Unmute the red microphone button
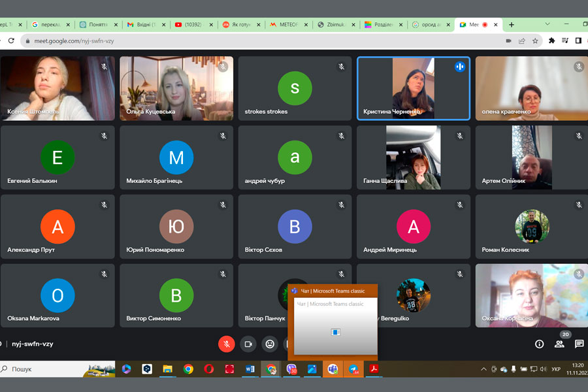The width and height of the screenshot is (588, 392). [227, 344]
